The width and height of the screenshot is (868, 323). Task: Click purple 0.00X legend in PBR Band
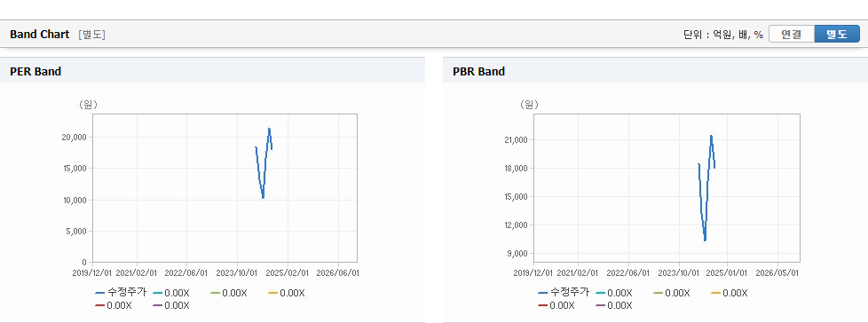click(614, 305)
